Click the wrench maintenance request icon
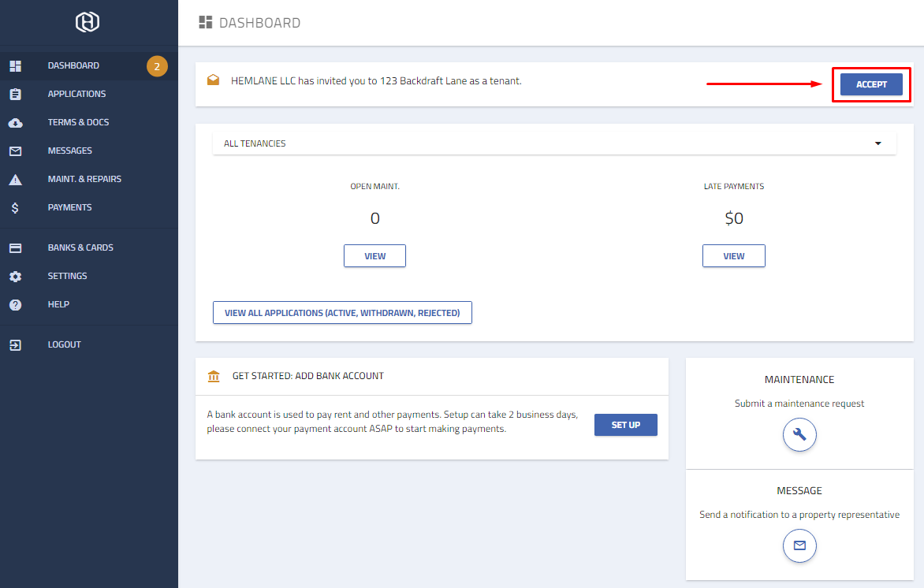 [x=799, y=434]
